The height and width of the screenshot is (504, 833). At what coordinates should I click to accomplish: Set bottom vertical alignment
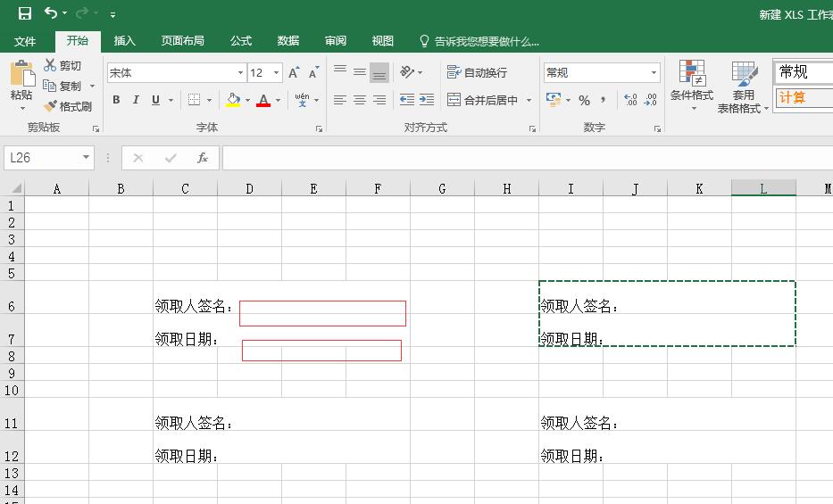click(x=379, y=72)
